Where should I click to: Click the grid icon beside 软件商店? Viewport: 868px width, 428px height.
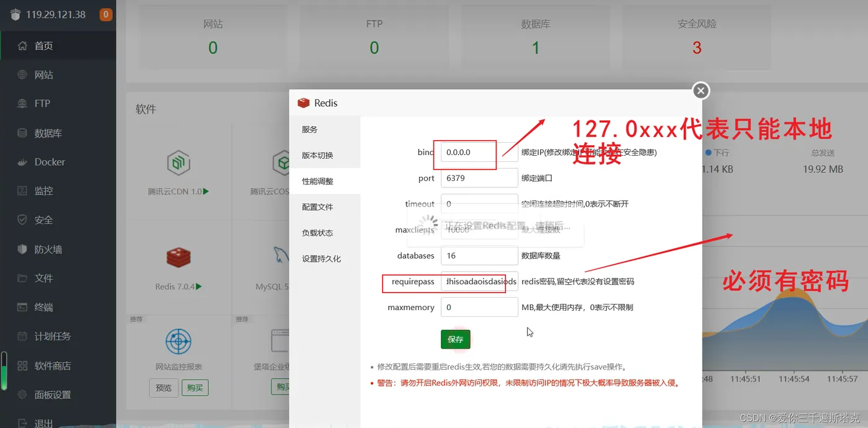(22, 365)
